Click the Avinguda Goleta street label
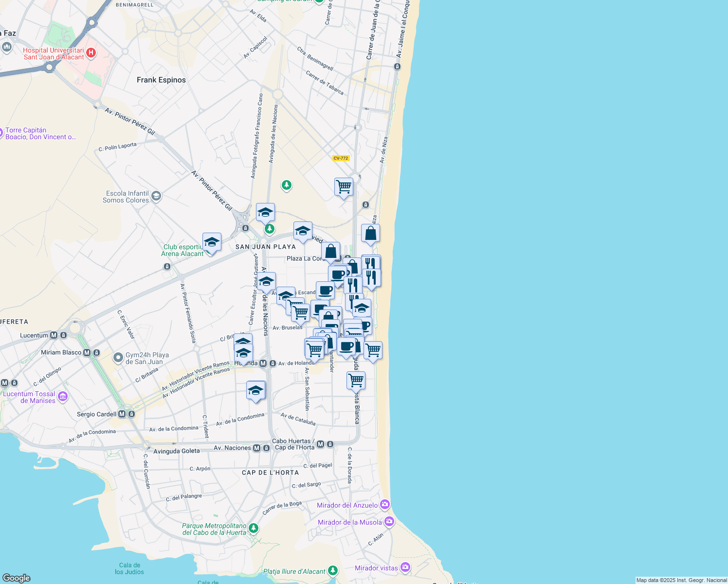This screenshot has width=728, height=584. (x=177, y=451)
